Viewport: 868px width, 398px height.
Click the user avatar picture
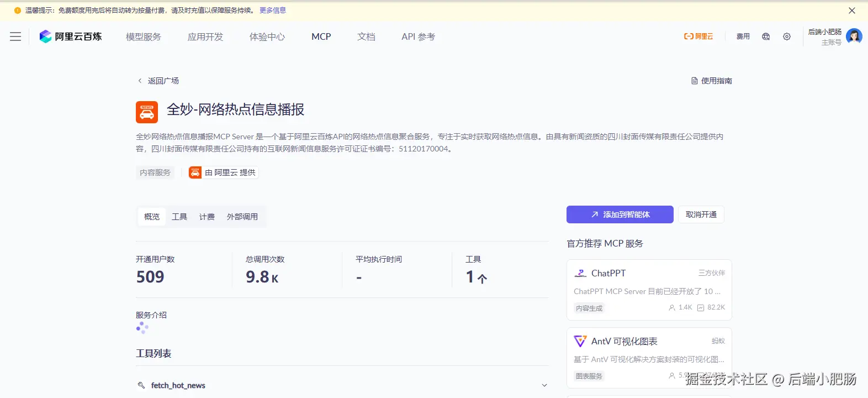pos(854,36)
